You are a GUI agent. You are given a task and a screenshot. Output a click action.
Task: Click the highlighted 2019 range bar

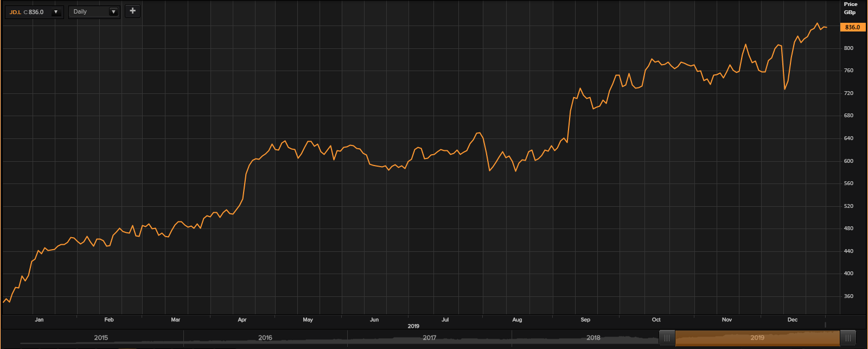757,338
